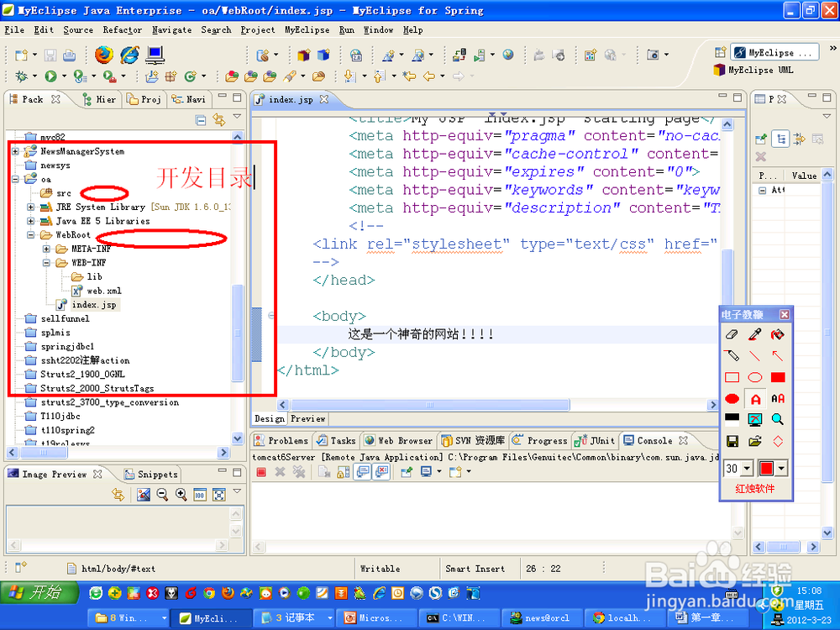Click Package Explorer vertical scrollbar

238,332
